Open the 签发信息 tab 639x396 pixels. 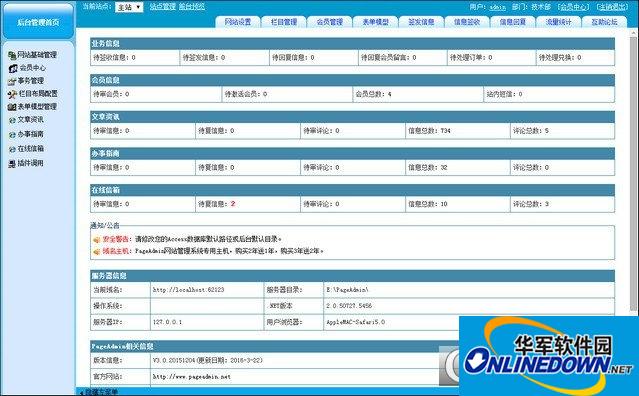pyautogui.click(x=421, y=22)
